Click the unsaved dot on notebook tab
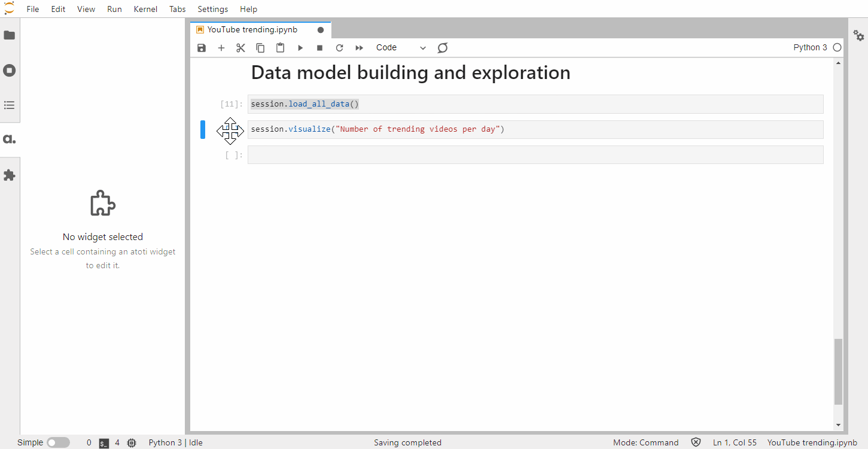Screen dimensions: 868x449 [321, 30]
